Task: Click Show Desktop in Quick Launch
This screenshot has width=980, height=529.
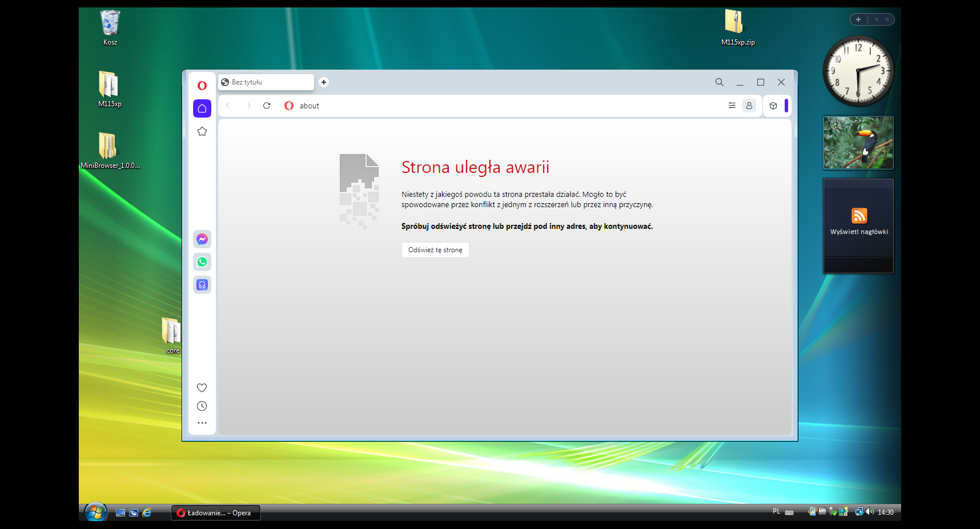Action: 121,512
